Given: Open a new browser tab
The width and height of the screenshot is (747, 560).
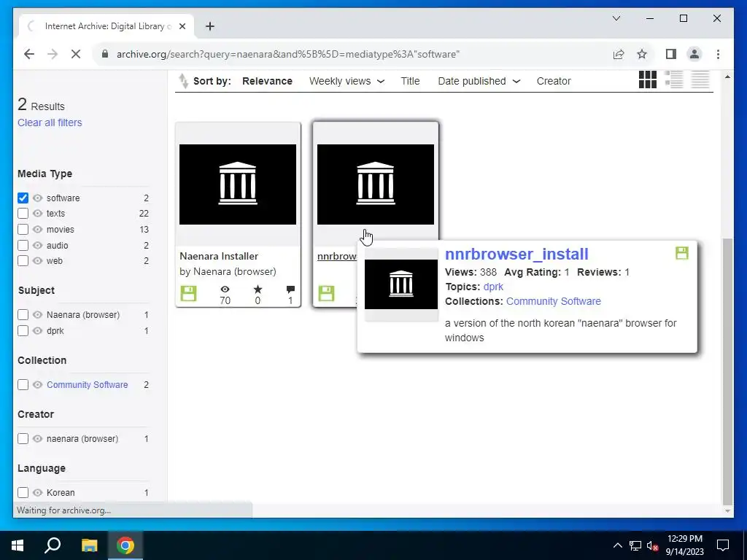Looking at the screenshot, I should 210,26.
